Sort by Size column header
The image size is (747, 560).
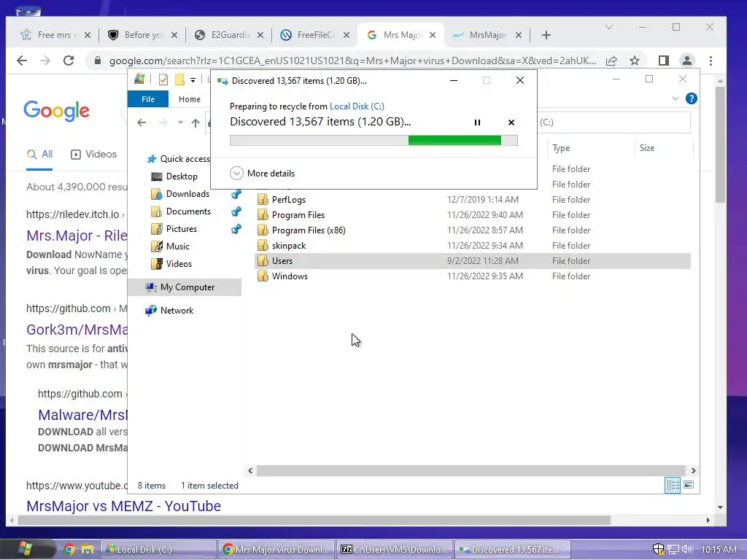coord(664,148)
